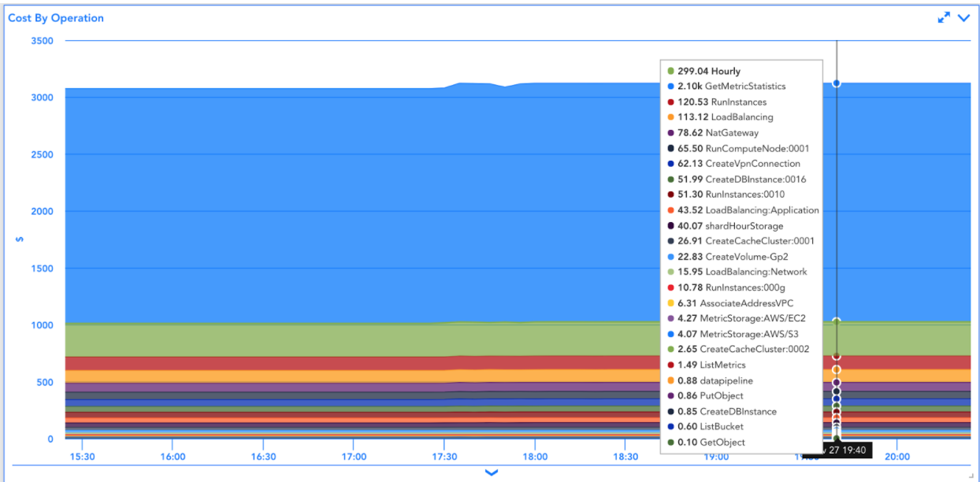Click the Cost By Operation title
The image size is (980, 482).
[55, 17]
